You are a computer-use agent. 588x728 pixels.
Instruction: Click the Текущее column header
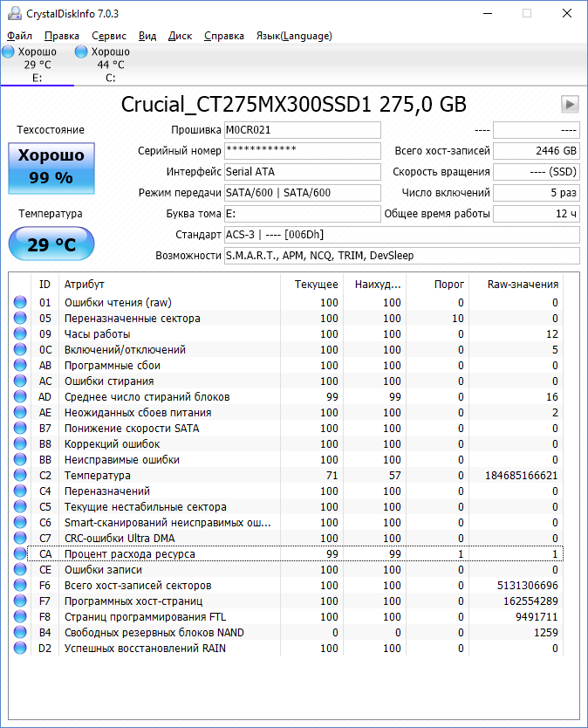[x=311, y=285]
